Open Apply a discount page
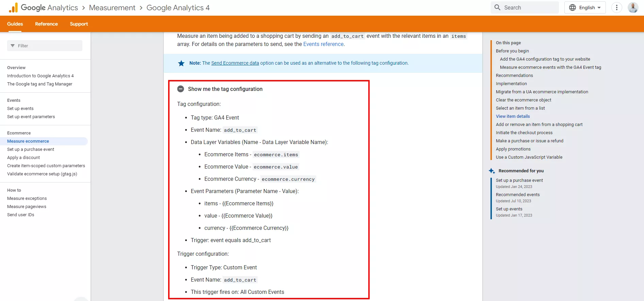The height and width of the screenshot is (301, 644). click(23, 157)
